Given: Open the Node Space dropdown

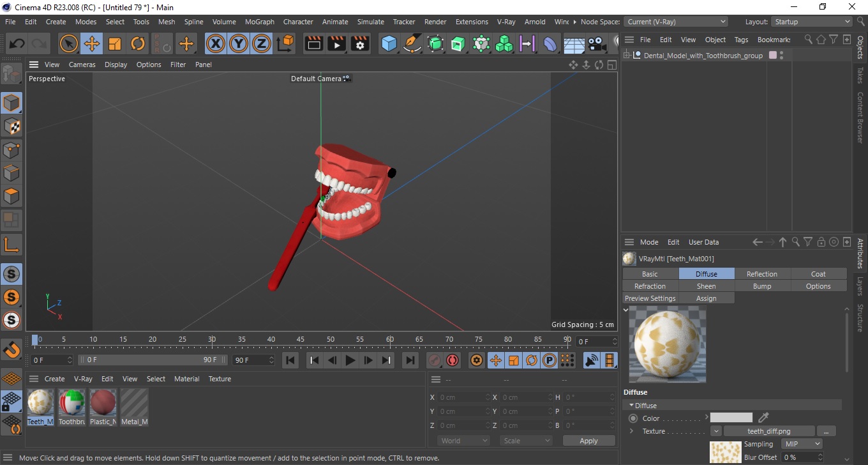Looking at the screenshot, I should coord(675,22).
